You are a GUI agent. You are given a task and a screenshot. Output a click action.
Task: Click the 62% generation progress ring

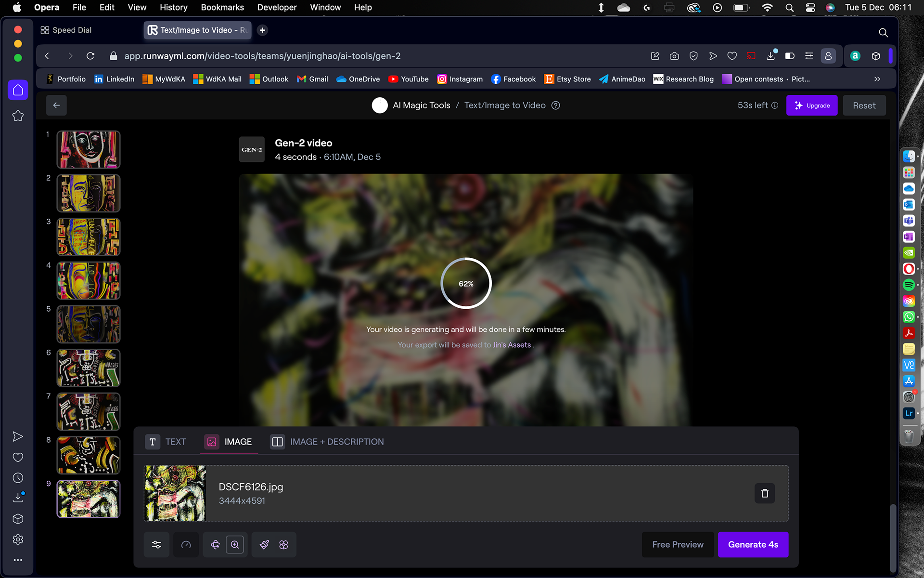[x=466, y=284]
